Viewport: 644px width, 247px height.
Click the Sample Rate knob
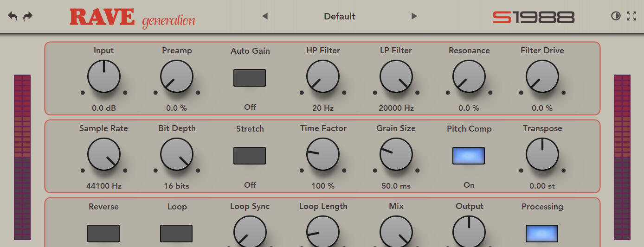point(104,154)
